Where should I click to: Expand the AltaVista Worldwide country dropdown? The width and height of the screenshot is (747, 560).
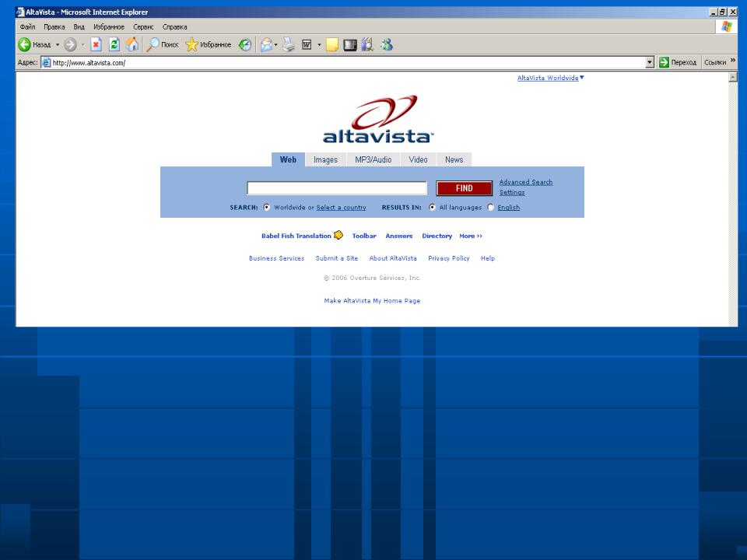(582, 77)
